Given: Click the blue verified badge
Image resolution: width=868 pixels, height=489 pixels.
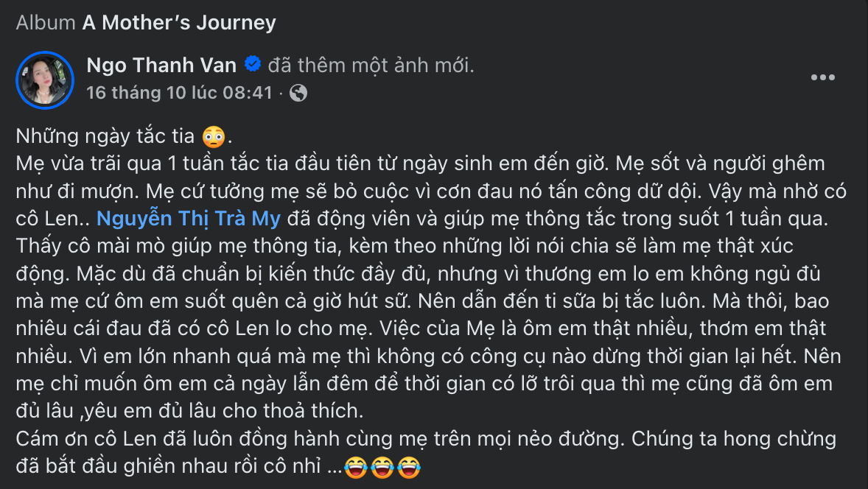Looking at the screenshot, I should 252,66.
